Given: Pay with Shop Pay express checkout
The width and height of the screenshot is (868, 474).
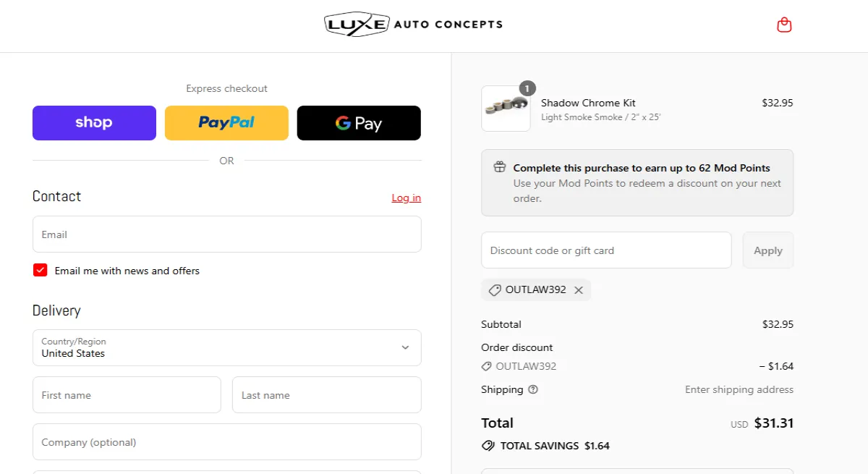Looking at the screenshot, I should (x=94, y=123).
